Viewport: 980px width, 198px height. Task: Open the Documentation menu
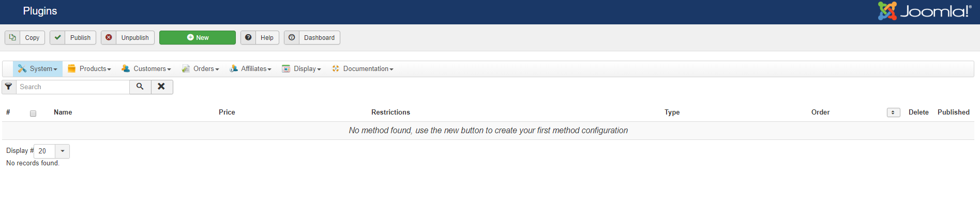(363, 68)
